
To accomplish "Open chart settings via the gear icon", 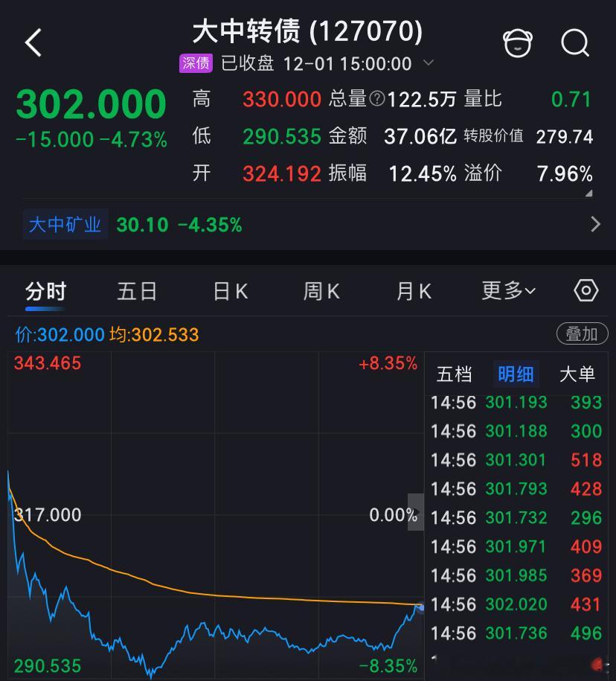I will pos(585,291).
